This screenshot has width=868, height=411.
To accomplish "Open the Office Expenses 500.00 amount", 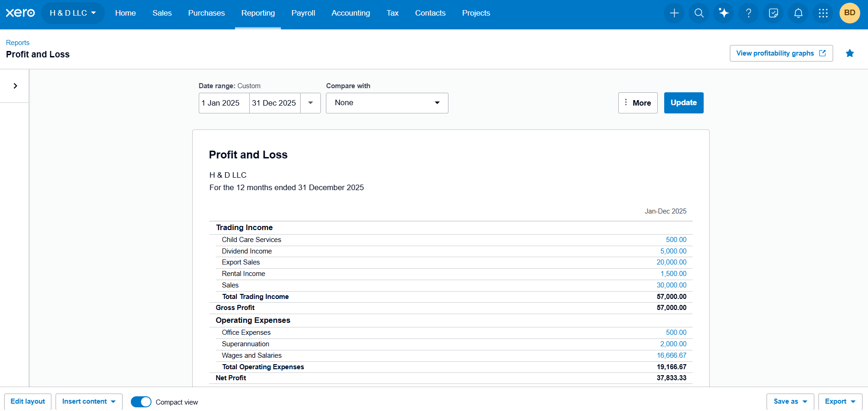I will [676, 332].
